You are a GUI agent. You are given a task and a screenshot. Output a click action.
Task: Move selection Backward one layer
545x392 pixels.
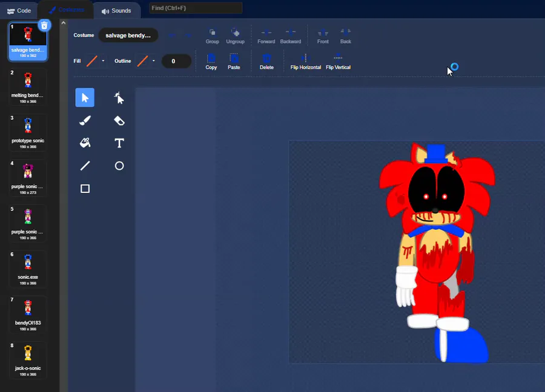(x=291, y=36)
